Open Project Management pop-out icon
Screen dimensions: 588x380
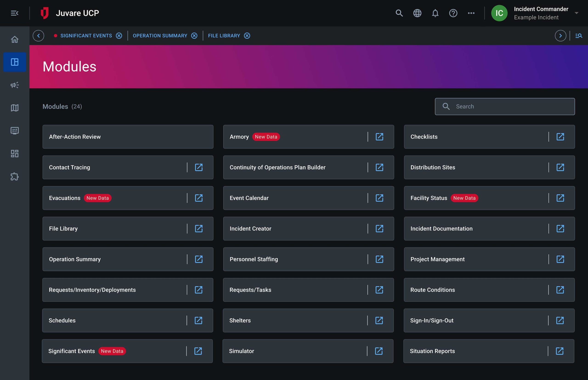coord(560,259)
